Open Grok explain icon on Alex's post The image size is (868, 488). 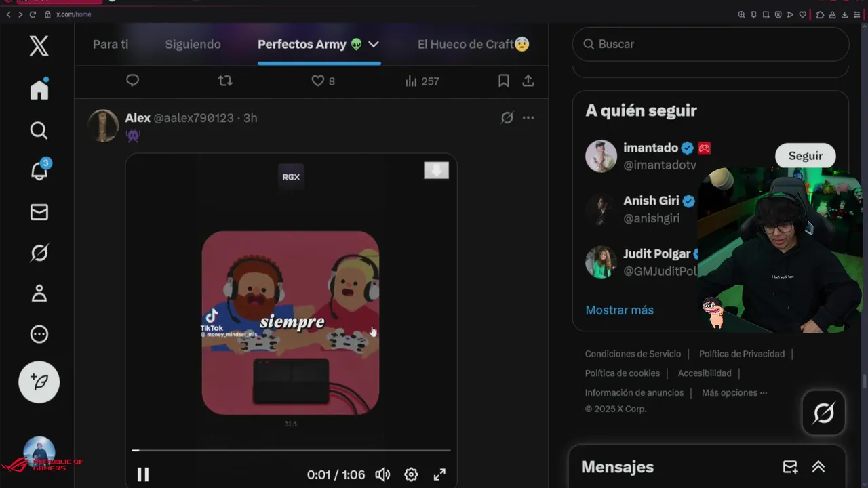pos(507,118)
